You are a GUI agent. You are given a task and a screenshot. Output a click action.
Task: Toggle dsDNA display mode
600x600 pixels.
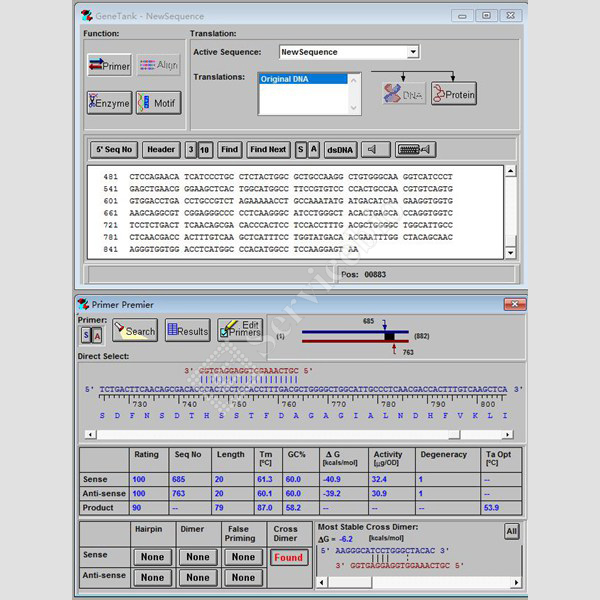(340, 150)
